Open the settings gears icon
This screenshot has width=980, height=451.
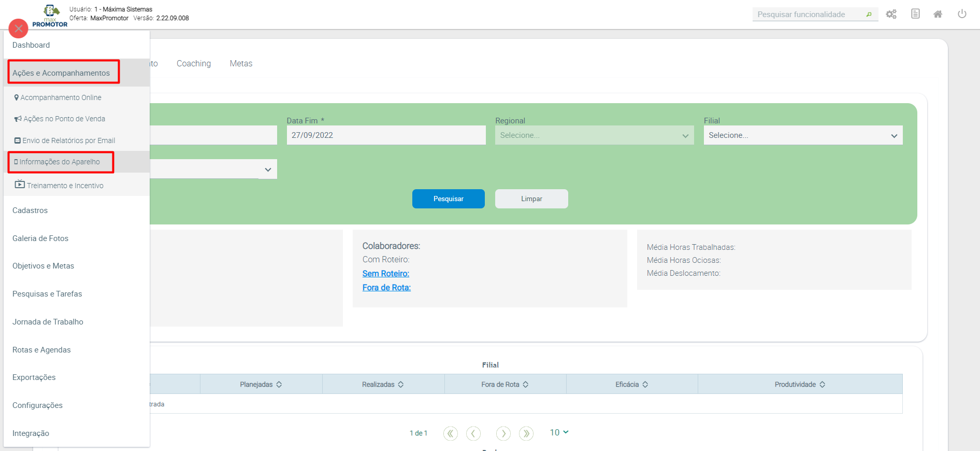891,14
